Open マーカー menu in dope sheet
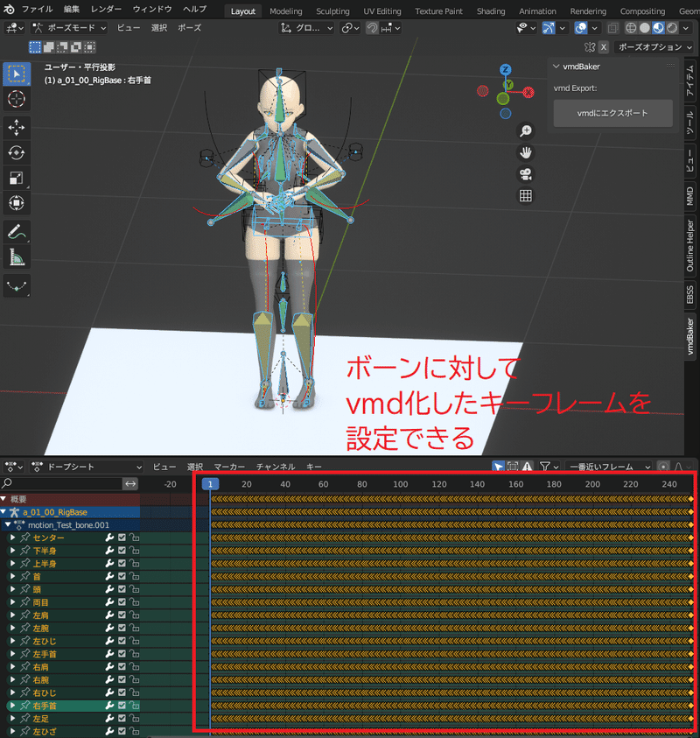This screenshot has width=700, height=738. (x=229, y=467)
